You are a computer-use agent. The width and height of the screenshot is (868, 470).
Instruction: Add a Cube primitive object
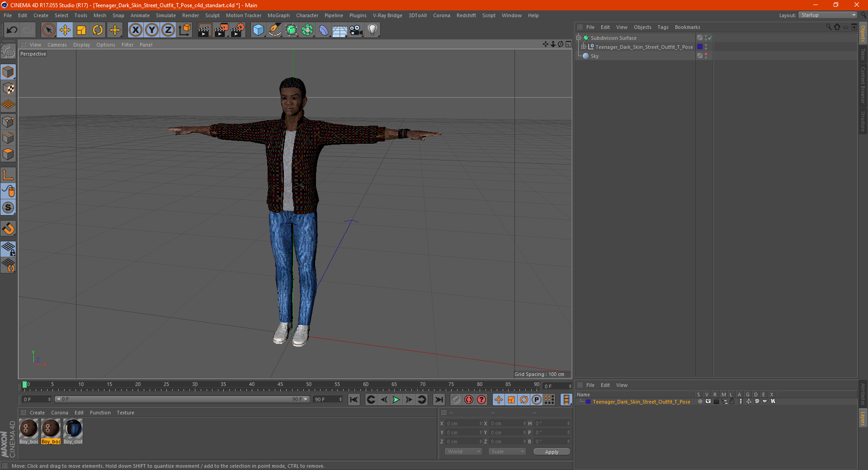[258, 30]
